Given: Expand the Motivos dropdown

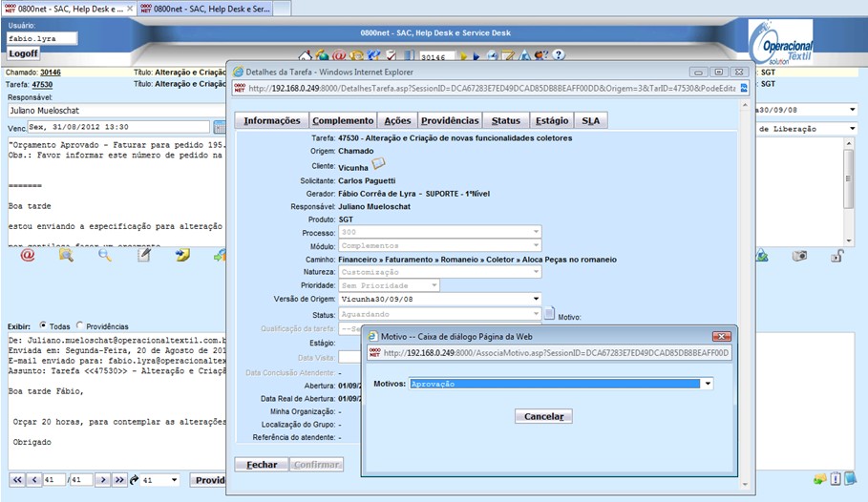Looking at the screenshot, I should pos(707,384).
